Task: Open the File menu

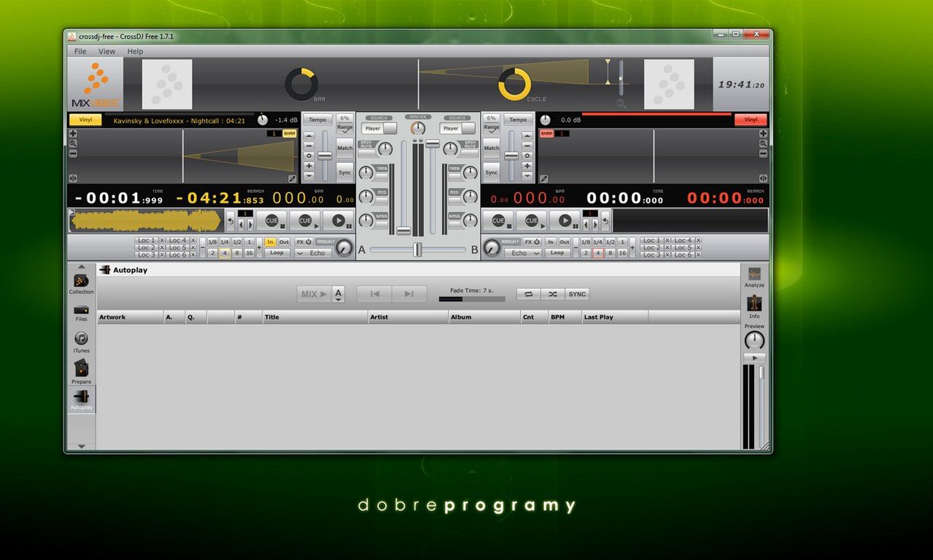Action: [x=80, y=52]
